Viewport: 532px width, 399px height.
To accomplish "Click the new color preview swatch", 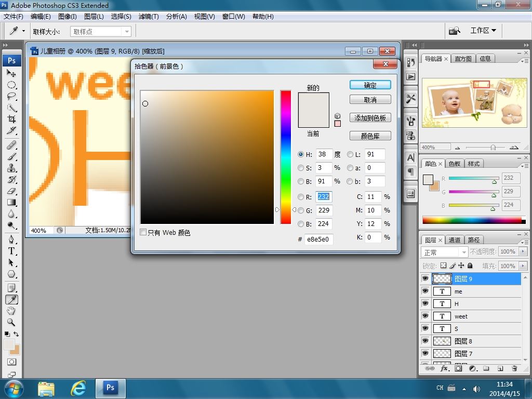I will click(313, 101).
